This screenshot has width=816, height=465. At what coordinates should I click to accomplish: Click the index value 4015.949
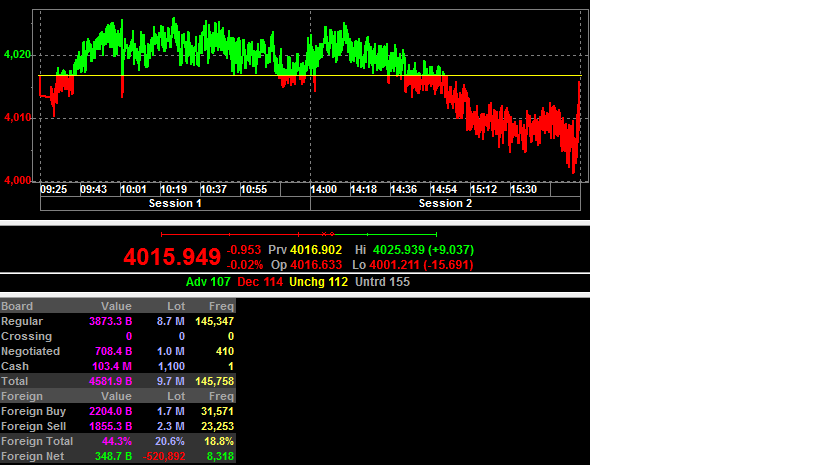pyautogui.click(x=172, y=257)
